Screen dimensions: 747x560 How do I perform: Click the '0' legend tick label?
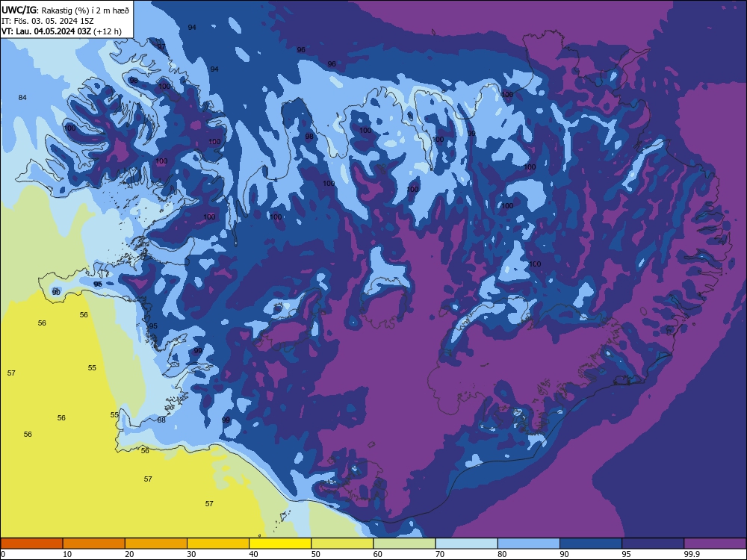point(3,554)
